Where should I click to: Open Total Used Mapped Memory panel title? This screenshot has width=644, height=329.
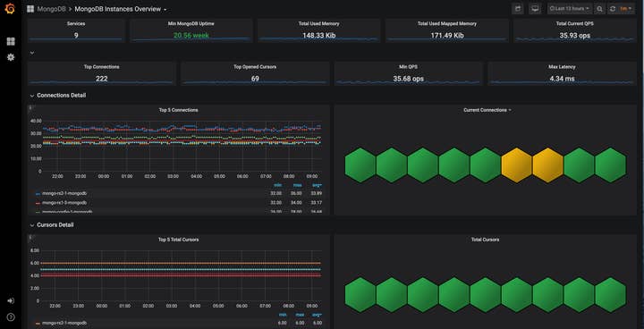447,24
